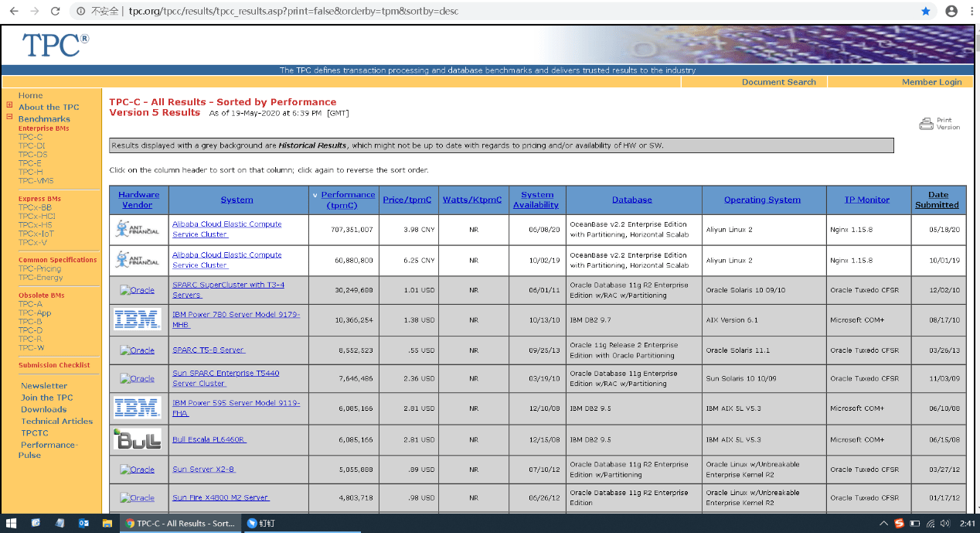Click the bookmark star icon
Viewport: 980px width, 533px height.
926,12
